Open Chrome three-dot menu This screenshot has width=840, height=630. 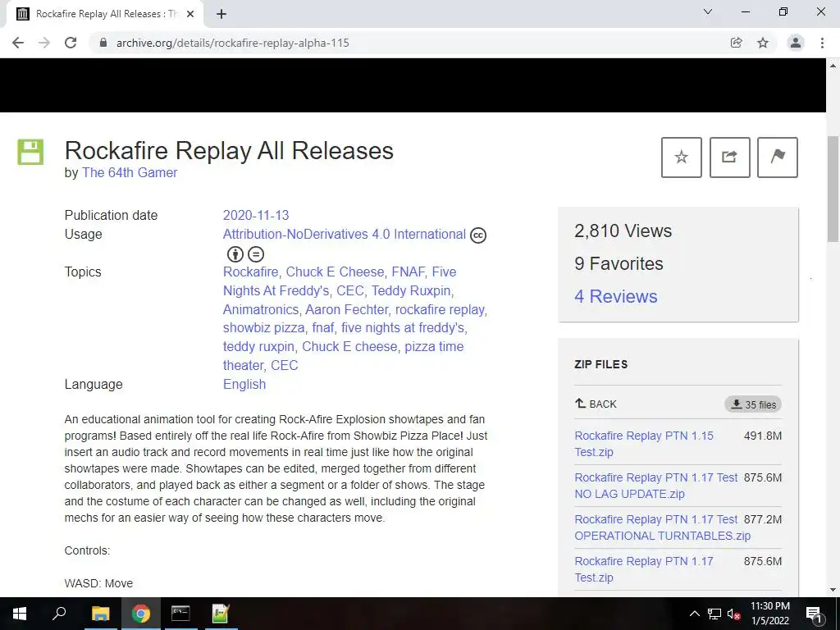822,43
